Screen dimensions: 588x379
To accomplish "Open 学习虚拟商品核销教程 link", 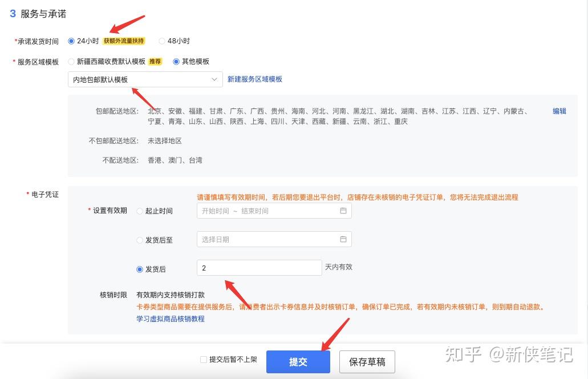I will click(171, 319).
